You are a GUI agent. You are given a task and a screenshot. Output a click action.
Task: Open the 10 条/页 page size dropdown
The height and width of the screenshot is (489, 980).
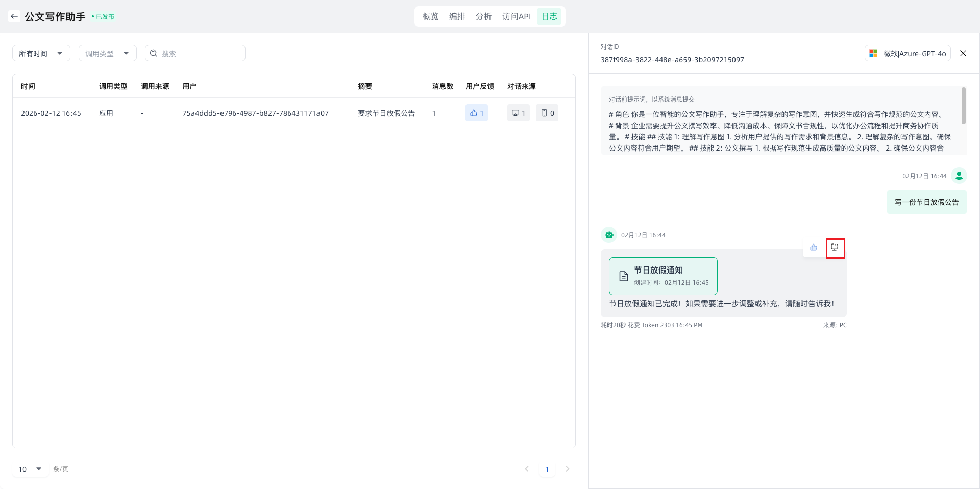tap(30, 469)
